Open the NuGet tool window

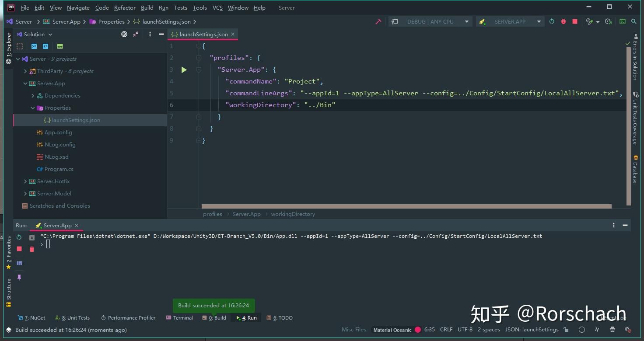coord(31,317)
